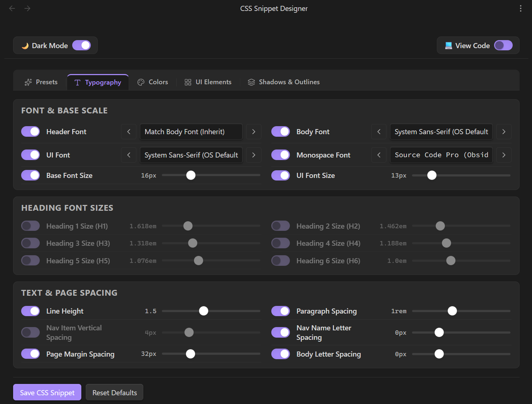
Task: Disable the Body Letter Spacing toggle
Action: pyautogui.click(x=281, y=354)
